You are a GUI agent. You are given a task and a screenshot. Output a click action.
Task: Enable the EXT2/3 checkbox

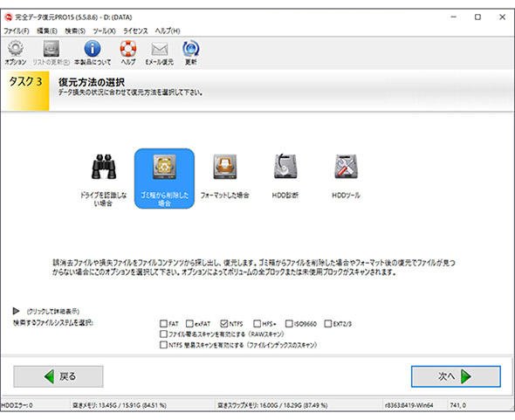click(x=328, y=324)
